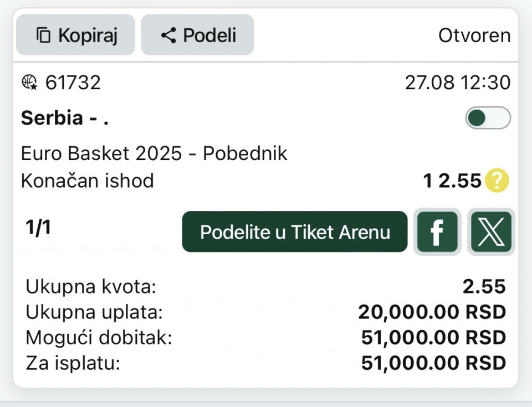This screenshot has width=532, height=407.
Task: Click the yellow question mark help icon
Action: point(497,181)
